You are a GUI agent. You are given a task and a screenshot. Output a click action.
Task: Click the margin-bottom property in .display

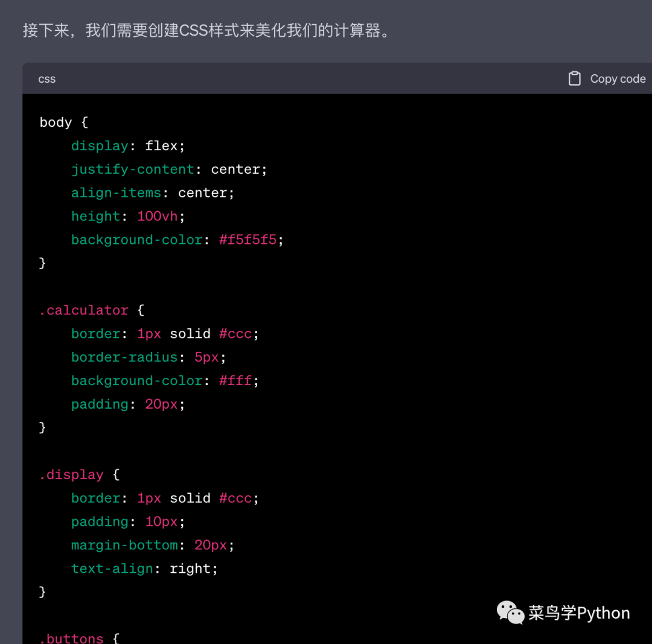(124, 545)
